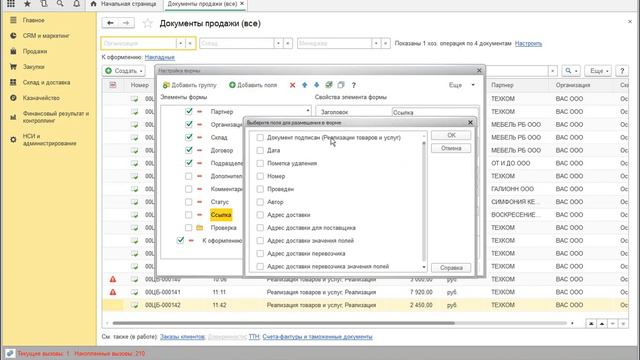Select the Ссылка form element row
Screen dimensions: 640x360
point(221,215)
